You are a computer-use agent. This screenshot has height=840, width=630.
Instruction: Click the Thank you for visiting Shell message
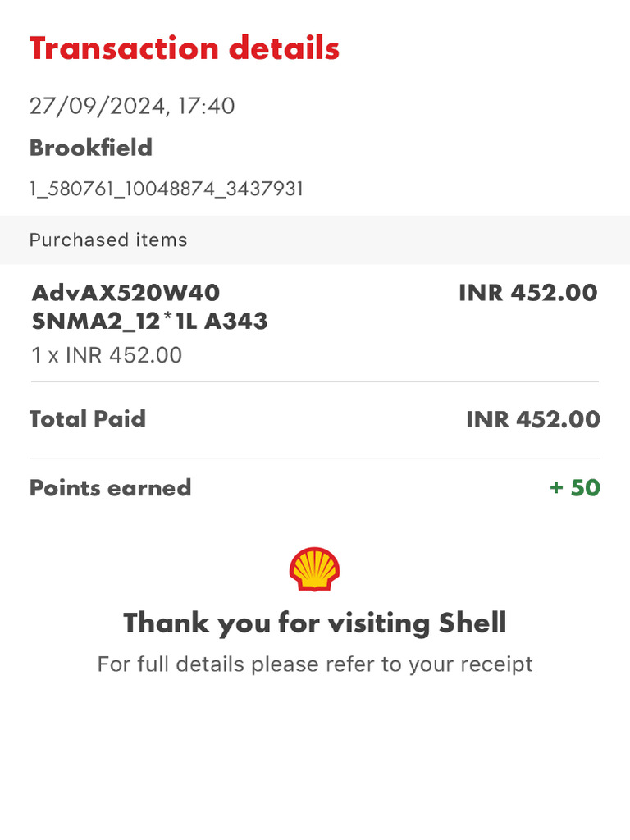click(315, 623)
